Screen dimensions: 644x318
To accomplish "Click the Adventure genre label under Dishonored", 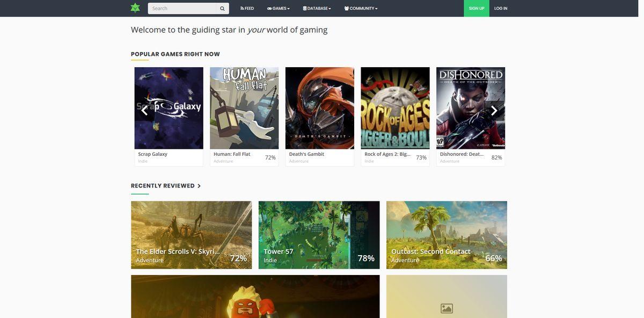I will pos(450,161).
